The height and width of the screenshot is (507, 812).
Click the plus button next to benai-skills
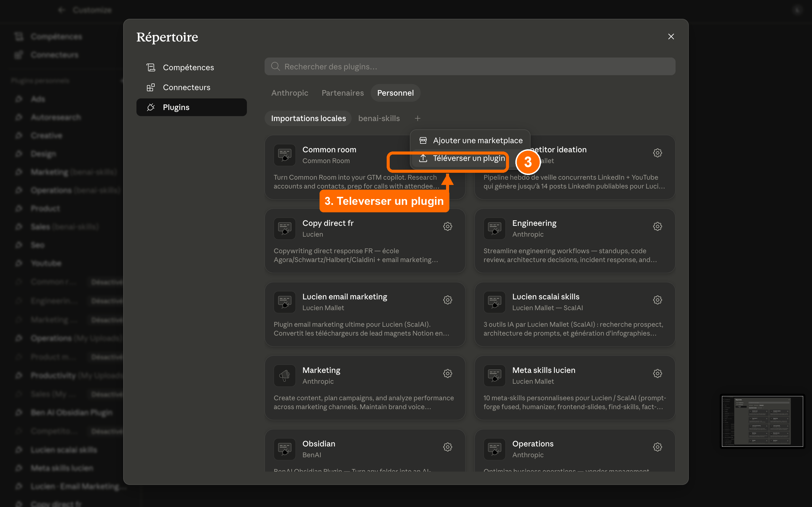(x=417, y=118)
